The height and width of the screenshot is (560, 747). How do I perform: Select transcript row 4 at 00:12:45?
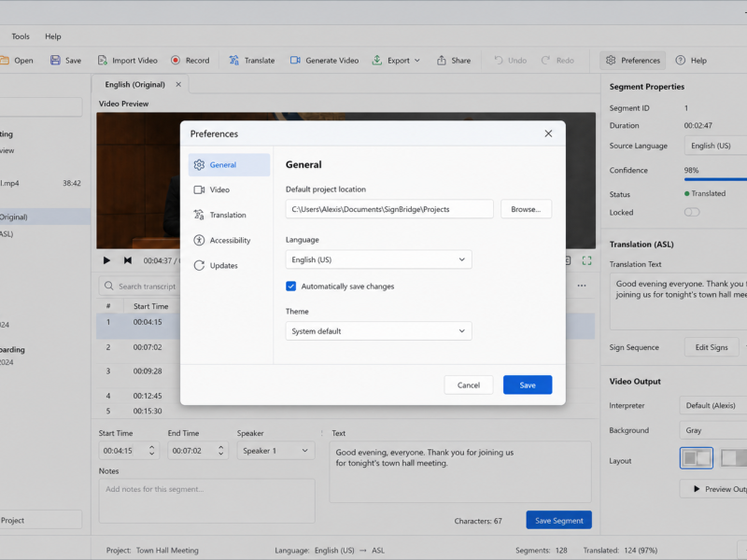(138, 396)
